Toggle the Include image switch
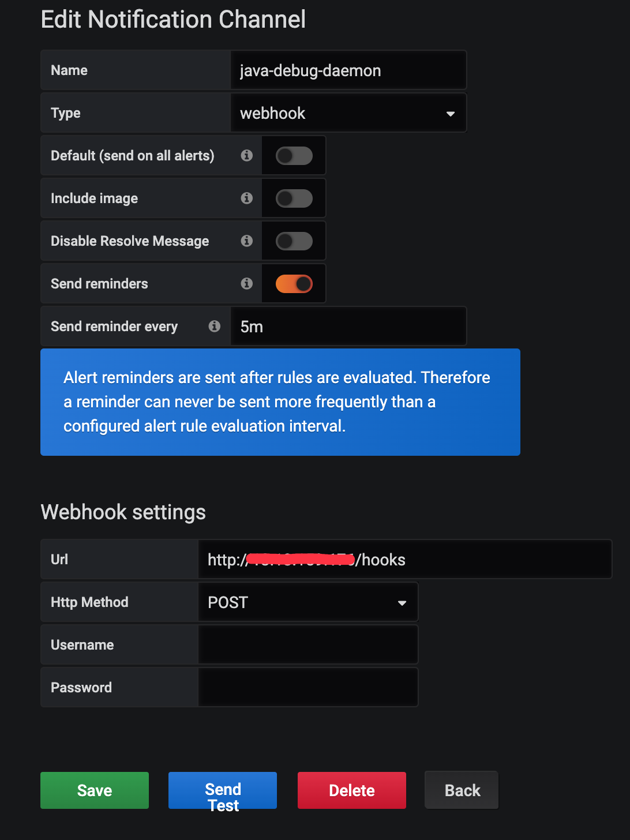630x840 pixels. (x=294, y=198)
